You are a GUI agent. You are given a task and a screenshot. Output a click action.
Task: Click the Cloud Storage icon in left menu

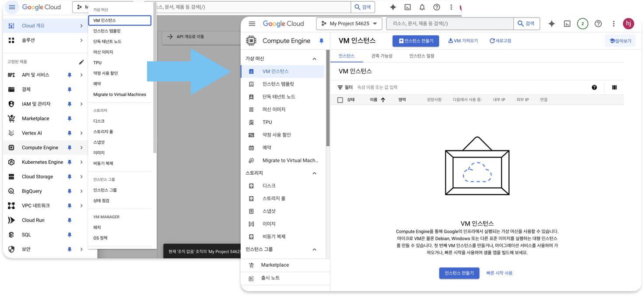[11, 177]
